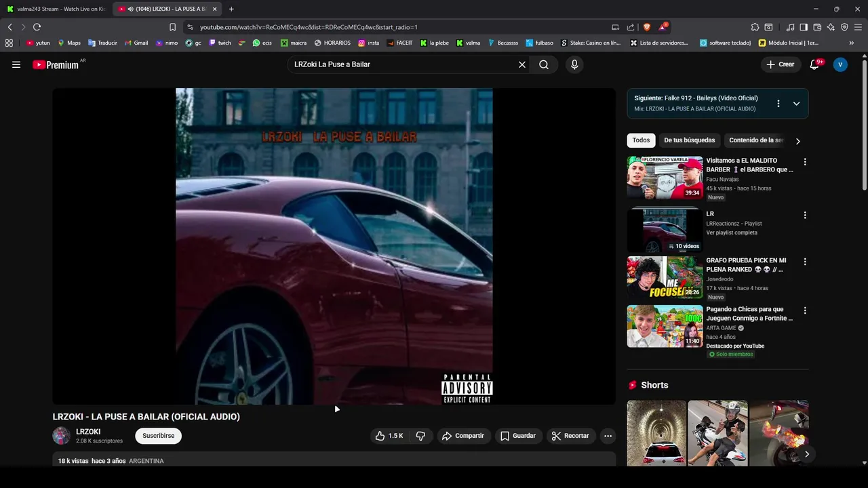The height and width of the screenshot is (488, 868).
Task: Open the Gmail bookmark
Action: [136, 43]
